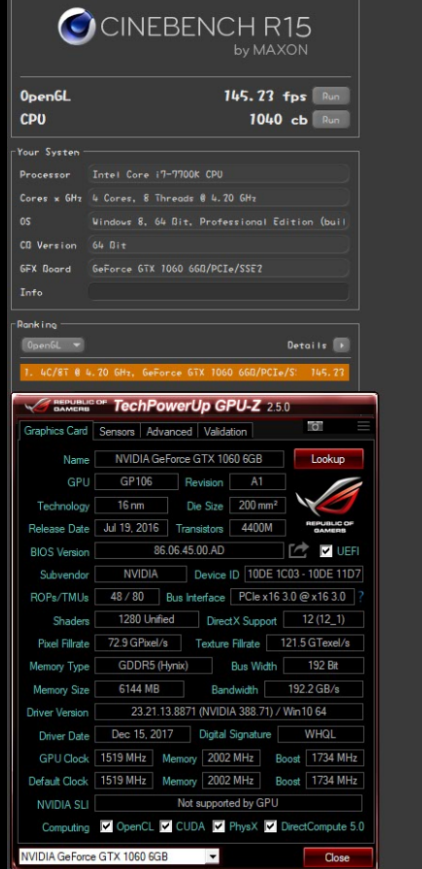This screenshot has width=422, height=869.
Task: Click the BIOS Version 86.06.45.00.AD field
Action: tap(189, 551)
